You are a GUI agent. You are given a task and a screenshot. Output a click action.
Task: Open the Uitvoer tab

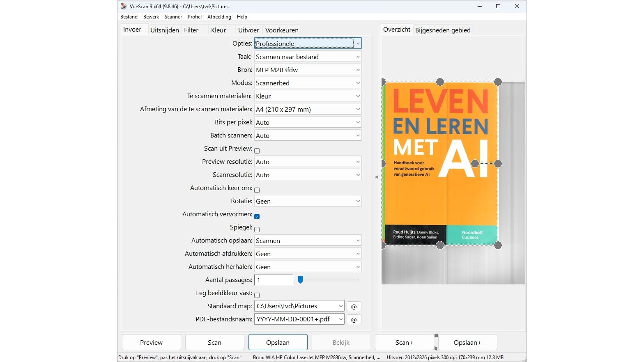(x=249, y=30)
